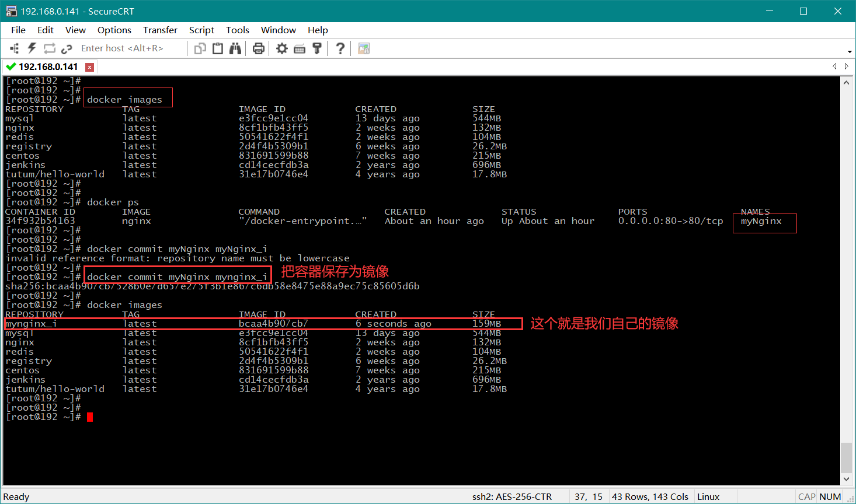Open Find with the binoculars icon
Screen dimensions: 856x504
tap(235, 48)
